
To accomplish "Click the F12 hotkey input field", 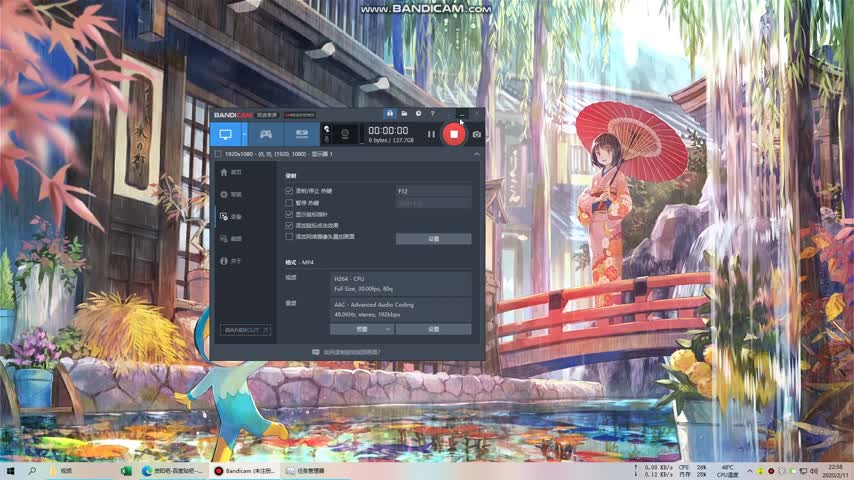I will click(434, 191).
